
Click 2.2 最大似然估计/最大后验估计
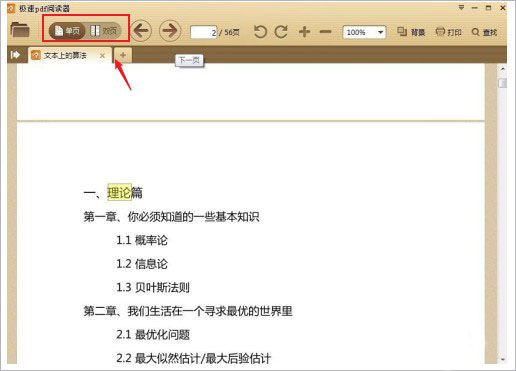coord(194,358)
